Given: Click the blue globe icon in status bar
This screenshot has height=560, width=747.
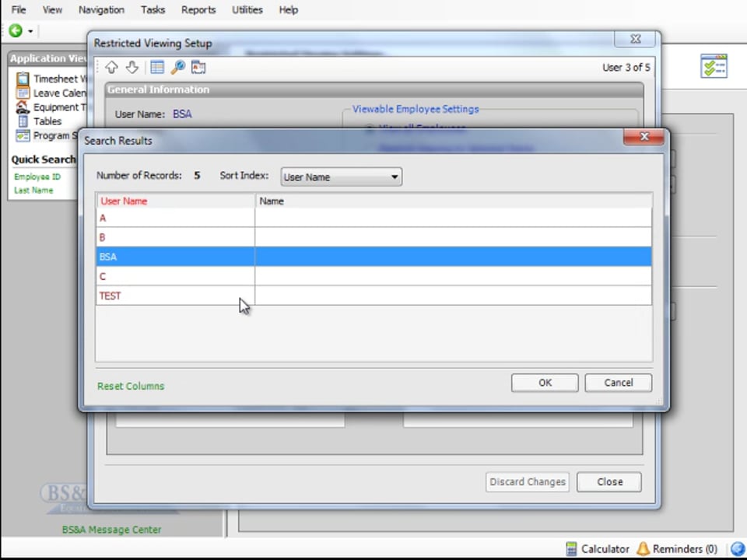Looking at the screenshot, I should pyautogui.click(x=738, y=549).
